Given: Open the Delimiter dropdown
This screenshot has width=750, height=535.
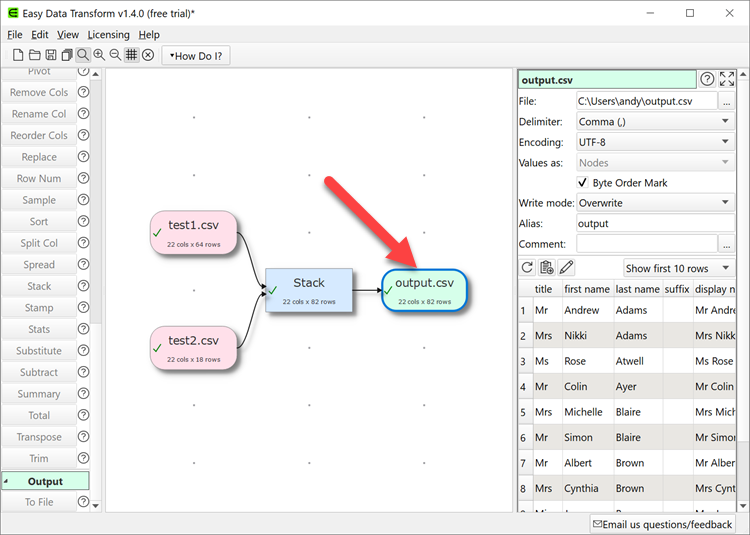Looking at the screenshot, I should pos(655,122).
